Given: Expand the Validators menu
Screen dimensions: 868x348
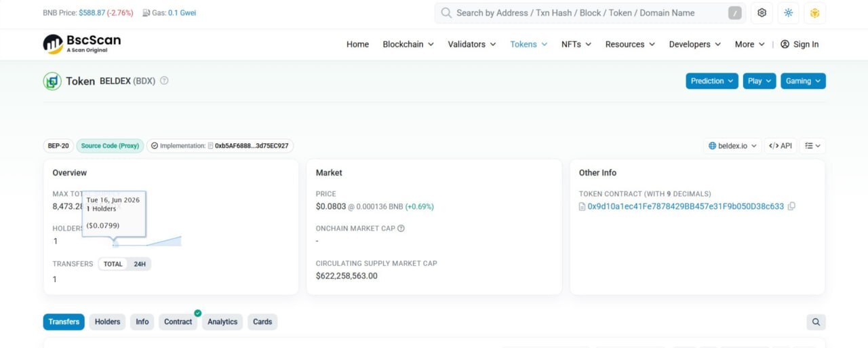Looking at the screenshot, I should (472, 44).
